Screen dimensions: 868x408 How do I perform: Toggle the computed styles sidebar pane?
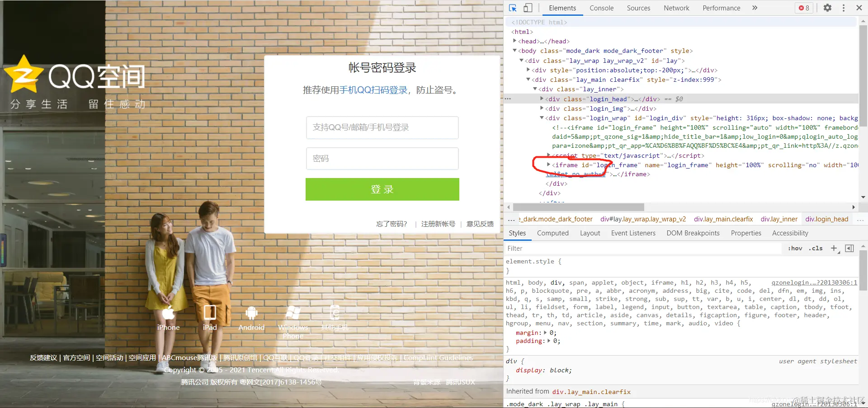849,248
